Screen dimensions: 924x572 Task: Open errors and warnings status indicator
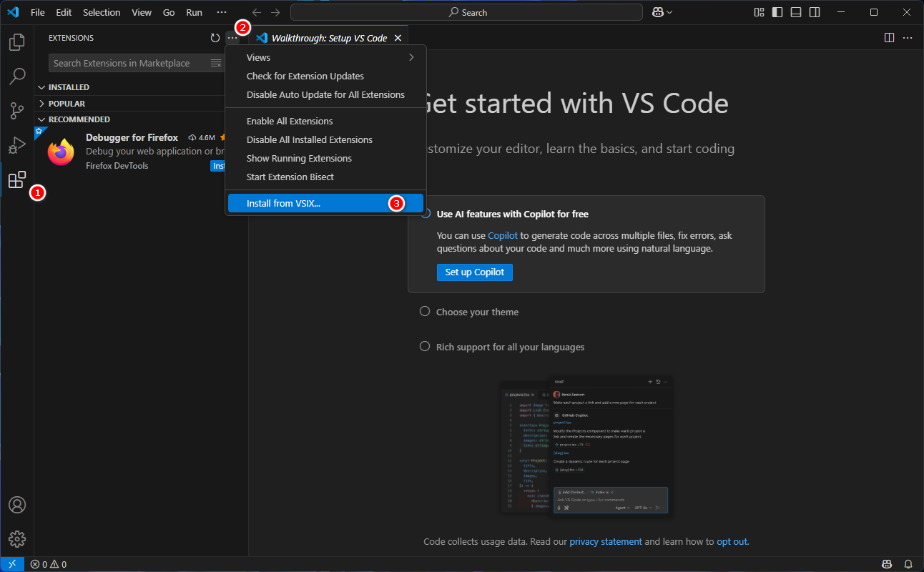click(49, 564)
